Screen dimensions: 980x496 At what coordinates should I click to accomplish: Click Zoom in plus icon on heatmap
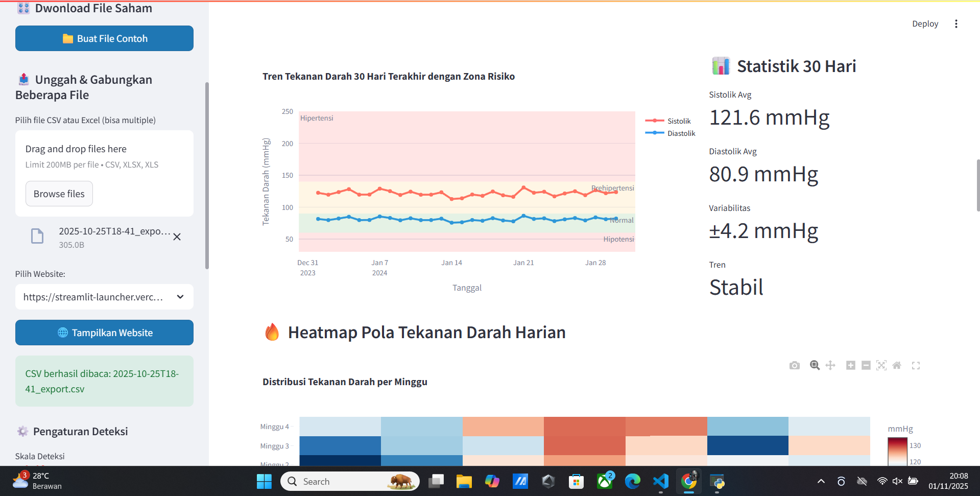(850, 365)
